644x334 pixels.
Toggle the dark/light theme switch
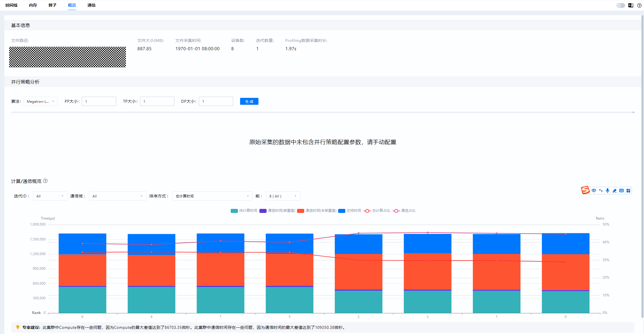[x=620, y=5]
